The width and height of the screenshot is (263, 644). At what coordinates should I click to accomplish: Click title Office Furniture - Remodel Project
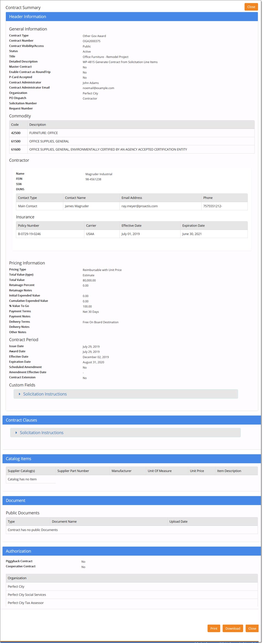[x=105, y=57]
